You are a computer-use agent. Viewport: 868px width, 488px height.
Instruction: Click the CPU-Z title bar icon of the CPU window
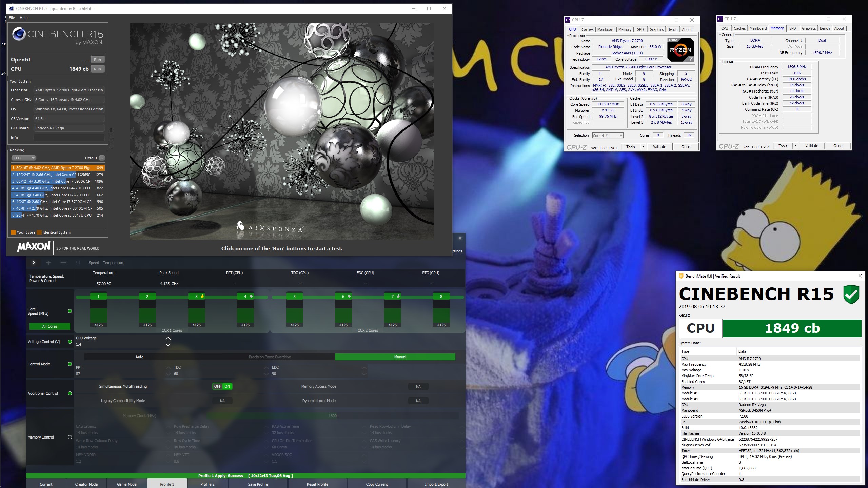(568, 20)
